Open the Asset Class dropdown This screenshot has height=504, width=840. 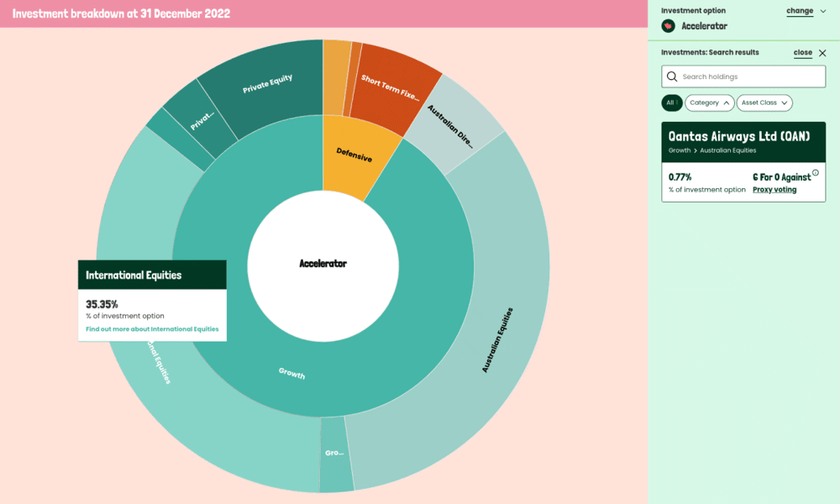pyautogui.click(x=764, y=102)
